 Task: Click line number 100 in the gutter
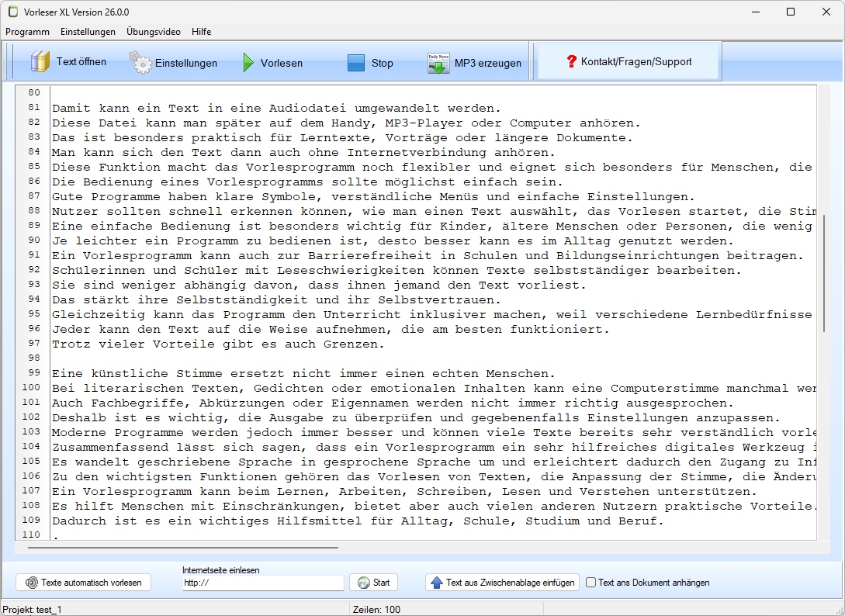(31, 387)
